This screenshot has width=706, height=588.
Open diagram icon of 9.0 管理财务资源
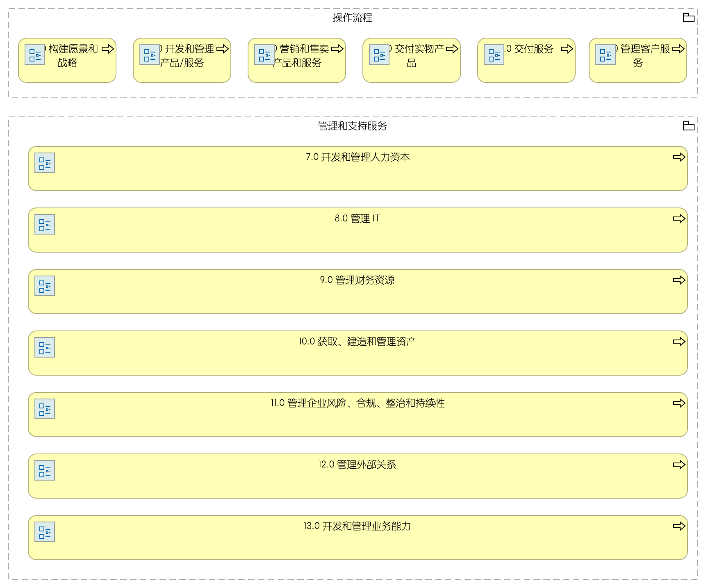point(45,286)
